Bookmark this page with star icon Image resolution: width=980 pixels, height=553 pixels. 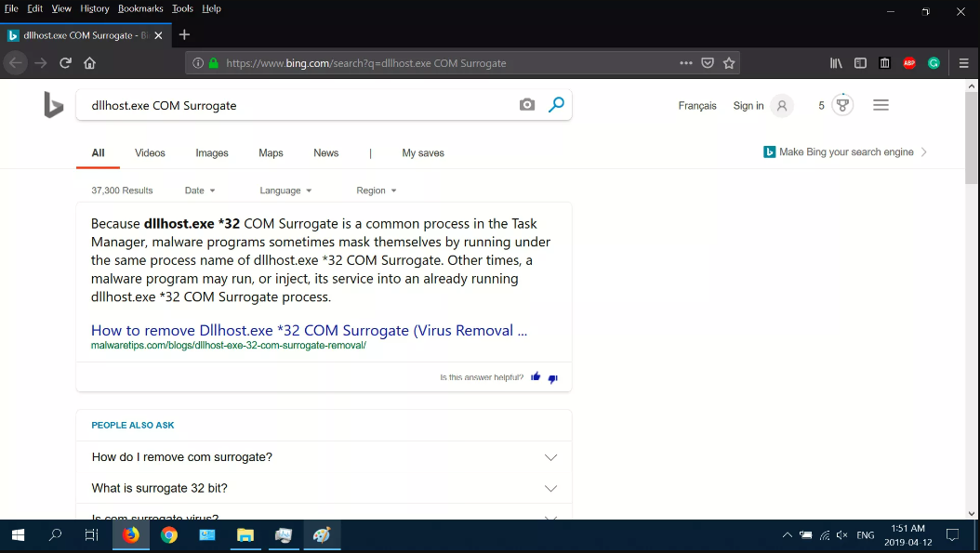[729, 63]
